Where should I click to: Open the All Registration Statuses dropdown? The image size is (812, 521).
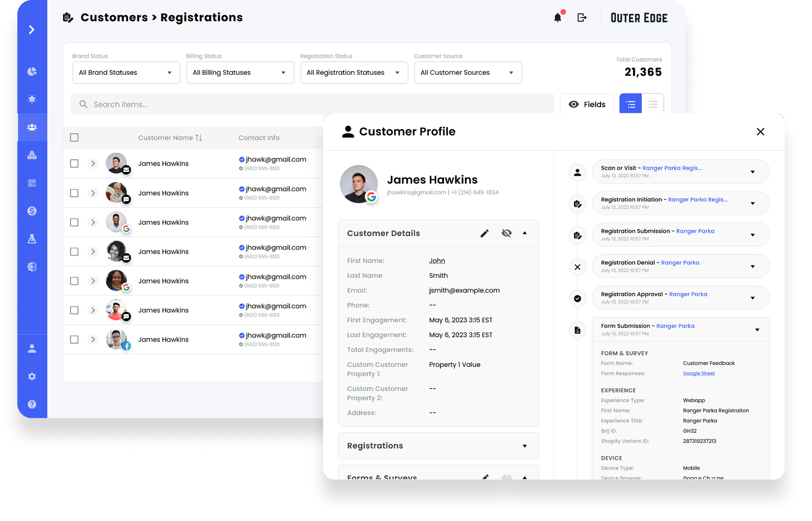(x=354, y=73)
